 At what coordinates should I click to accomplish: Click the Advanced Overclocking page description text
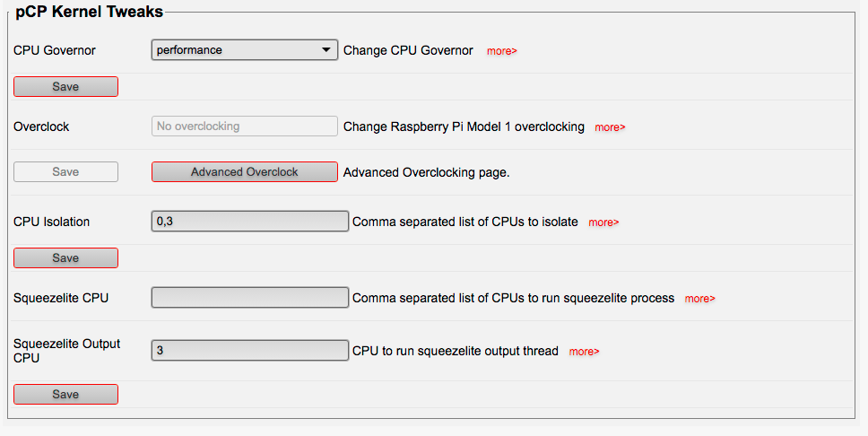426,172
